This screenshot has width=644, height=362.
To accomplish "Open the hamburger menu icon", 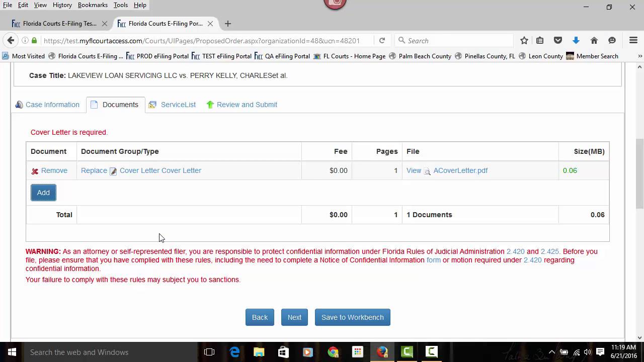I will 633,41.
